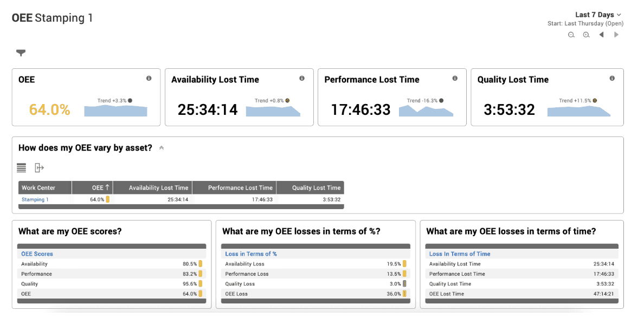Open the filter funnel icon

click(x=21, y=53)
